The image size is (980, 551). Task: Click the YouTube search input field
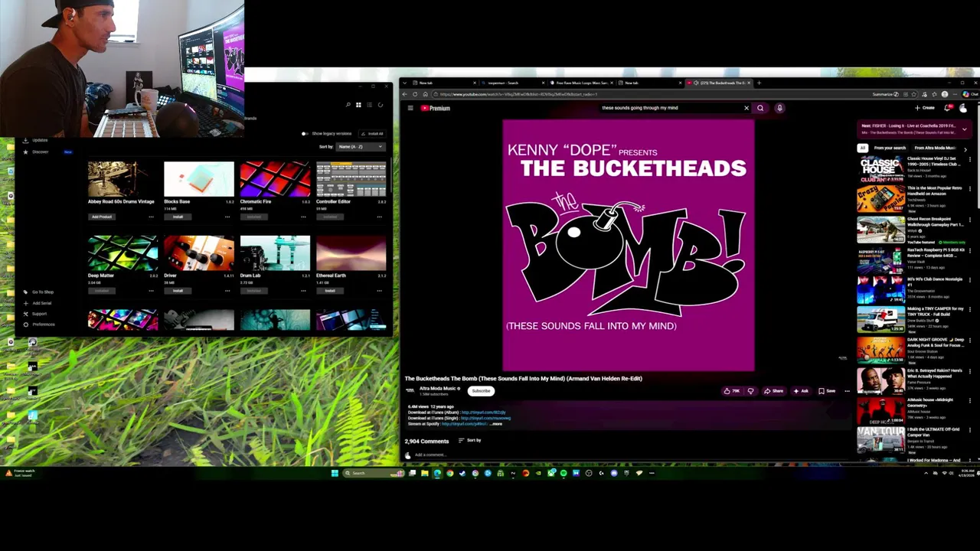click(670, 108)
